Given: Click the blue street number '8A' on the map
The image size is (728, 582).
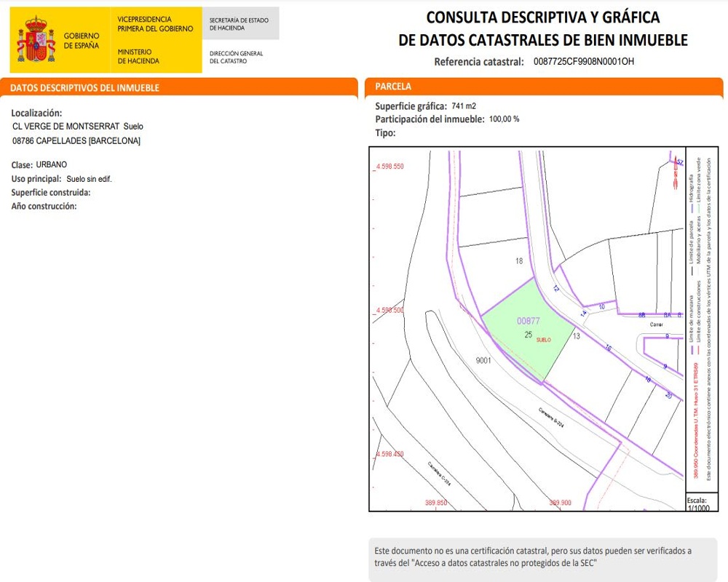Looking at the screenshot, I should (667, 315).
